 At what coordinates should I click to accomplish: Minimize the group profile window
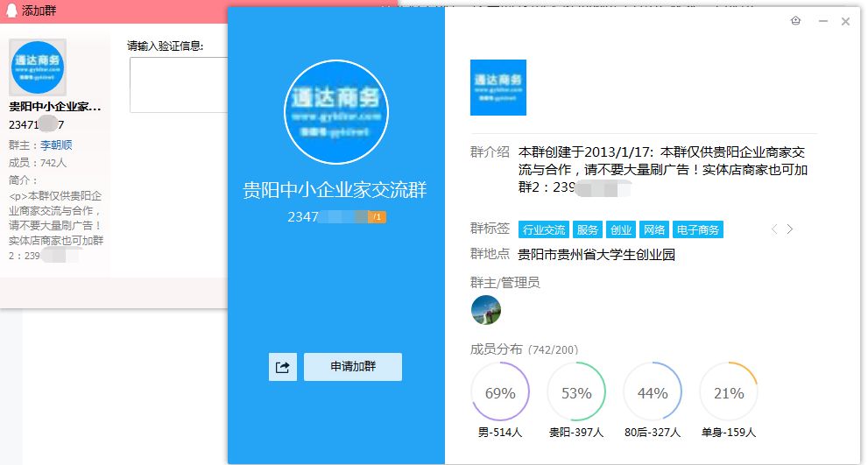pyautogui.click(x=822, y=22)
